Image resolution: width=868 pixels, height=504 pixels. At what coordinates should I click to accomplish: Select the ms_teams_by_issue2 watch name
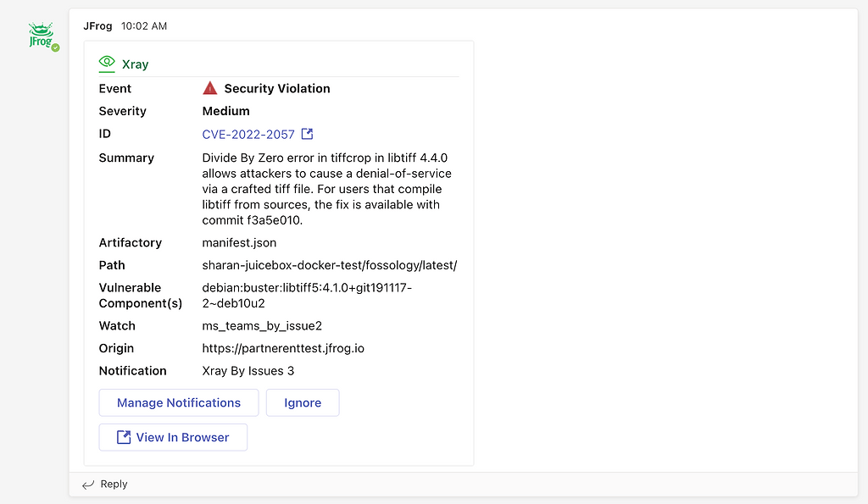tap(264, 325)
